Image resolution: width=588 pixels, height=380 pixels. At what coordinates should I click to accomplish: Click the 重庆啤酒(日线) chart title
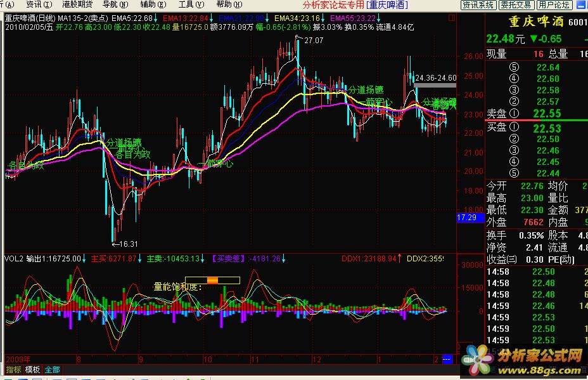(30, 18)
